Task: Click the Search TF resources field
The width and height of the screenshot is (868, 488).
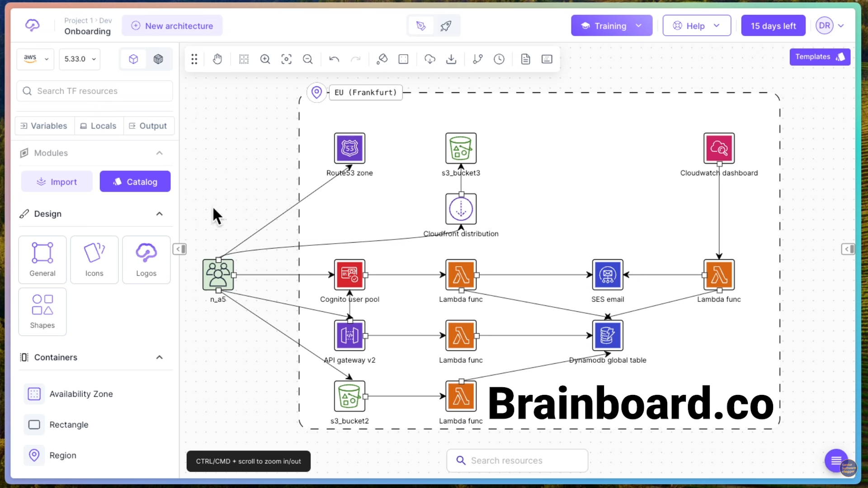Action: tap(95, 91)
